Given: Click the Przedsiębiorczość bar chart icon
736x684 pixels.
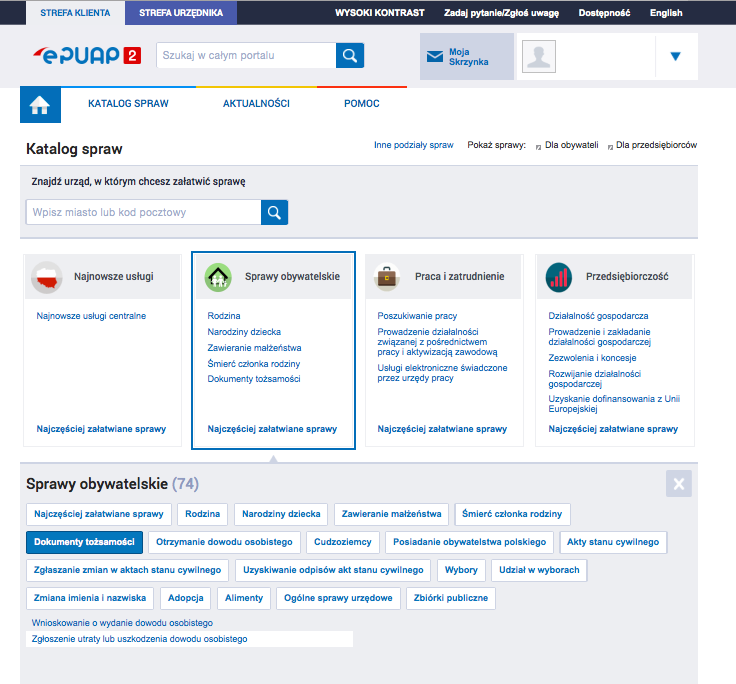Looking at the screenshot, I should pos(559,277).
